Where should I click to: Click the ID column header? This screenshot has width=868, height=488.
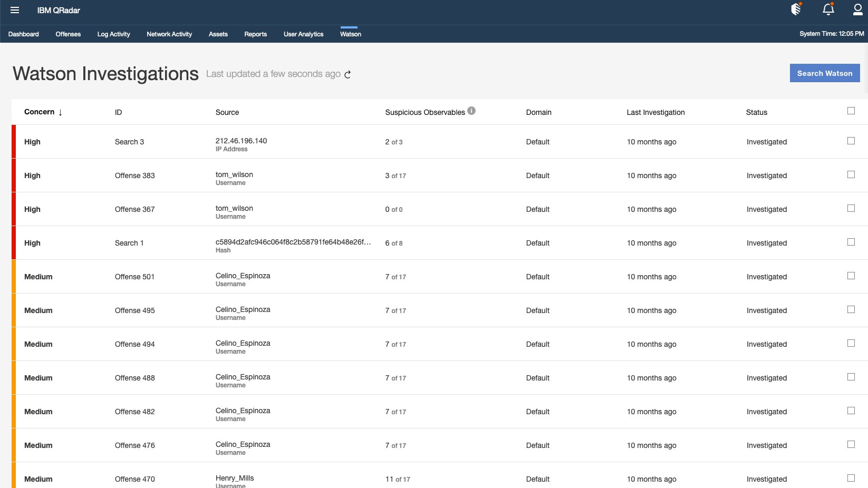tap(118, 112)
